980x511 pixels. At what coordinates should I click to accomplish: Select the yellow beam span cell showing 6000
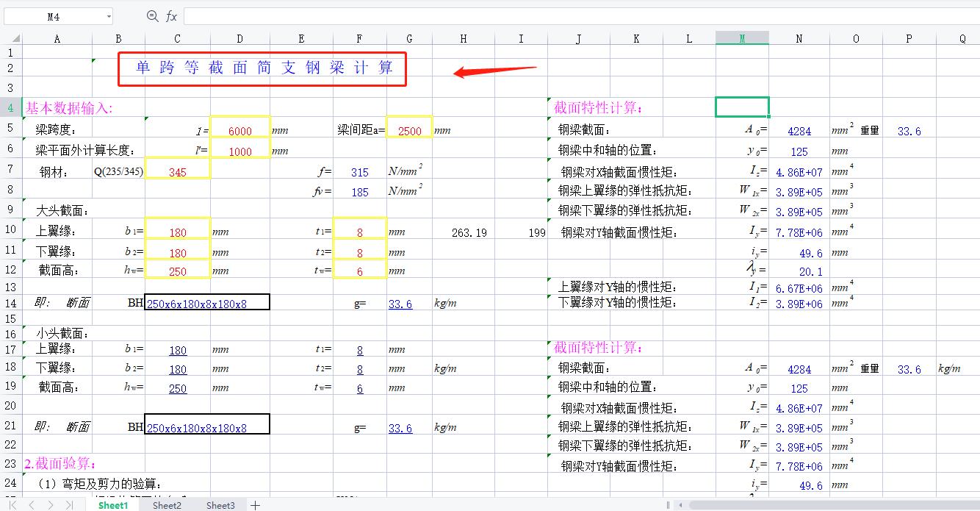coord(239,129)
